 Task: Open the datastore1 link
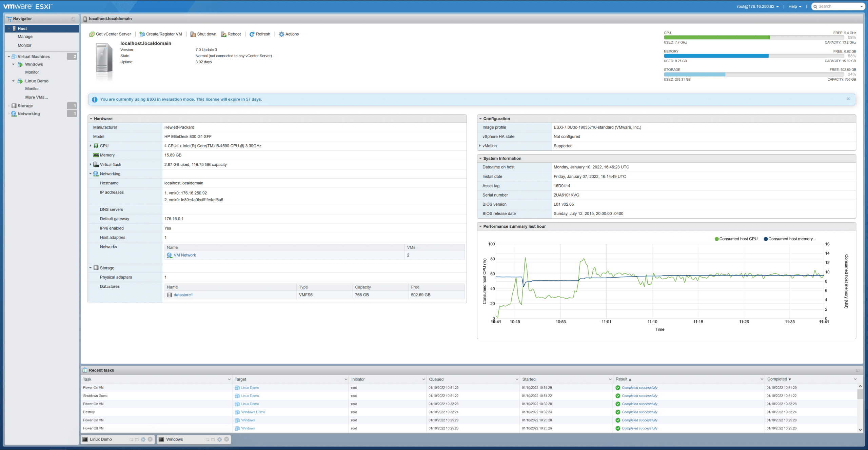(183, 295)
